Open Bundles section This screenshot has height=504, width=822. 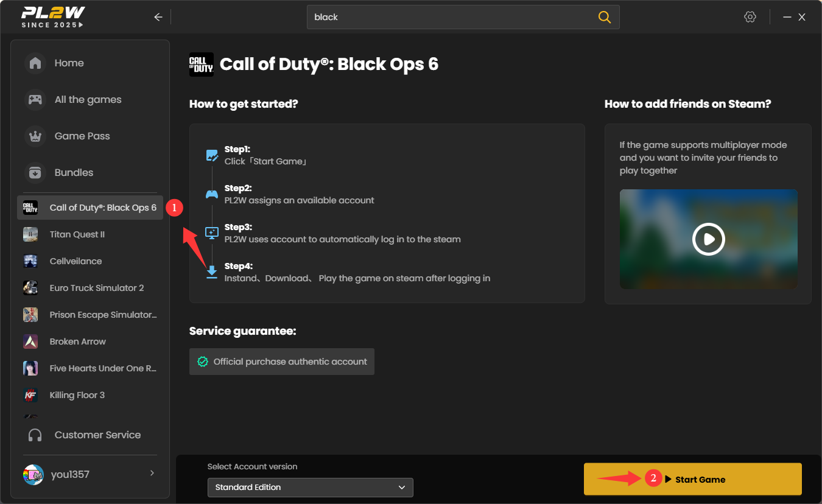click(x=90, y=173)
